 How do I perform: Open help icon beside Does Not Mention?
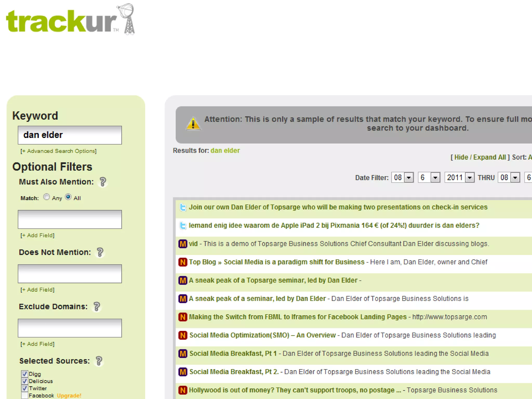100,252
